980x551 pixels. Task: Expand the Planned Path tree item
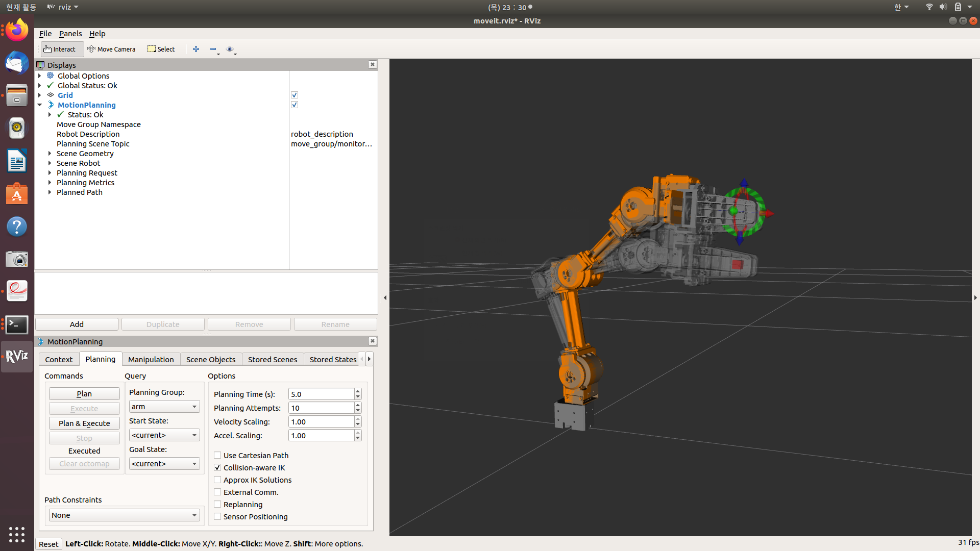pyautogui.click(x=50, y=192)
